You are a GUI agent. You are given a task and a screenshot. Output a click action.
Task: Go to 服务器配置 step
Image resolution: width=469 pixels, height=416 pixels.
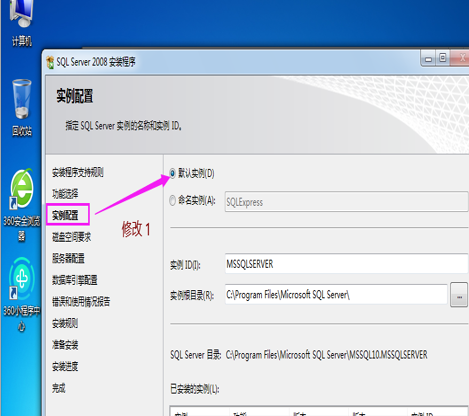coord(68,258)
